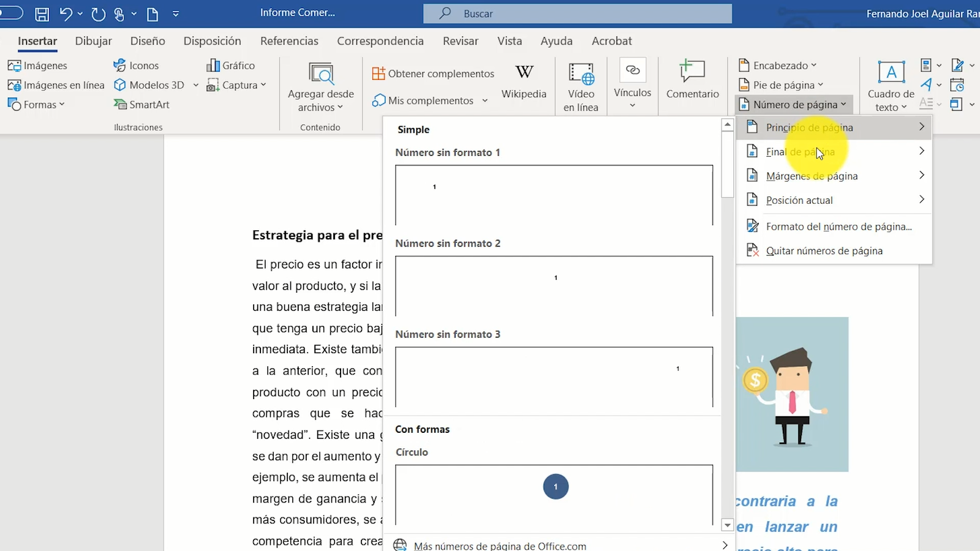Open the Captura screenshot dropdown
The width and height of the screenshot is (980, 551).
point(236,85)
